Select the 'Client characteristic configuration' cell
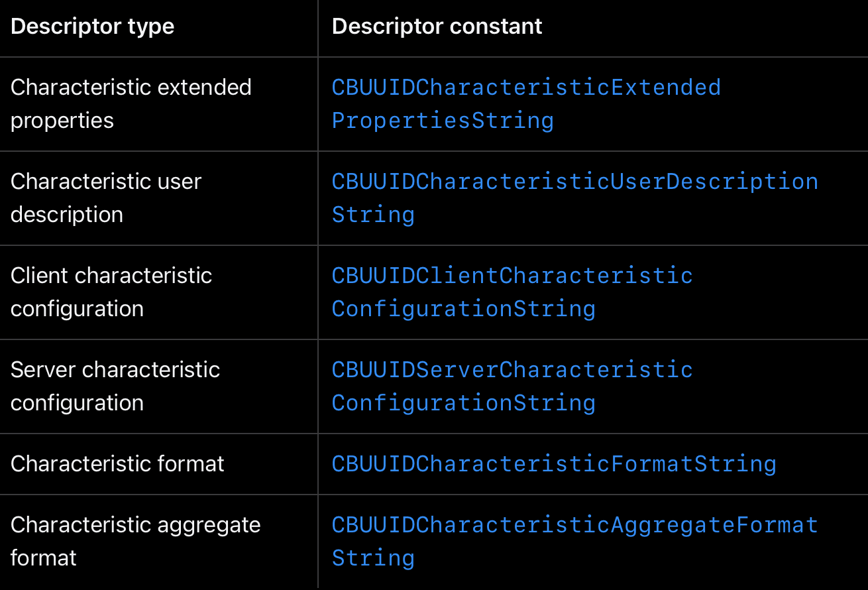The width and height of the screenshot is (868, 590). (x=111, y=292)
